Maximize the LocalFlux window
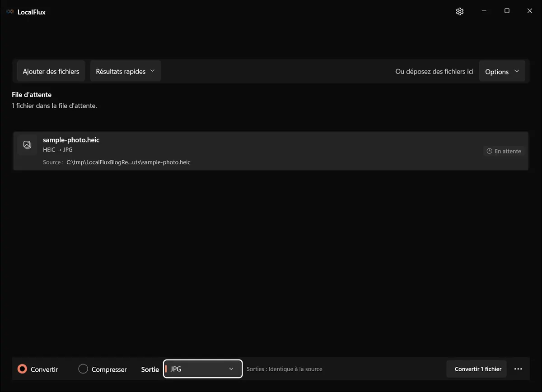 tap(507, 11)
